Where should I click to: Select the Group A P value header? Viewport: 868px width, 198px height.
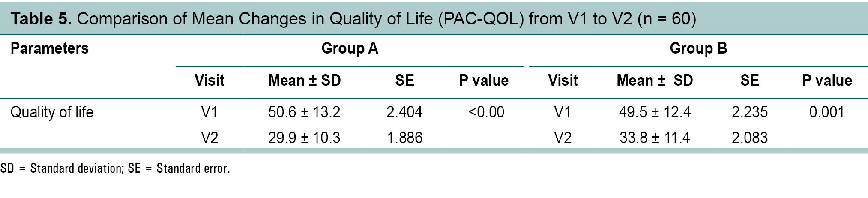pos(484,81)
